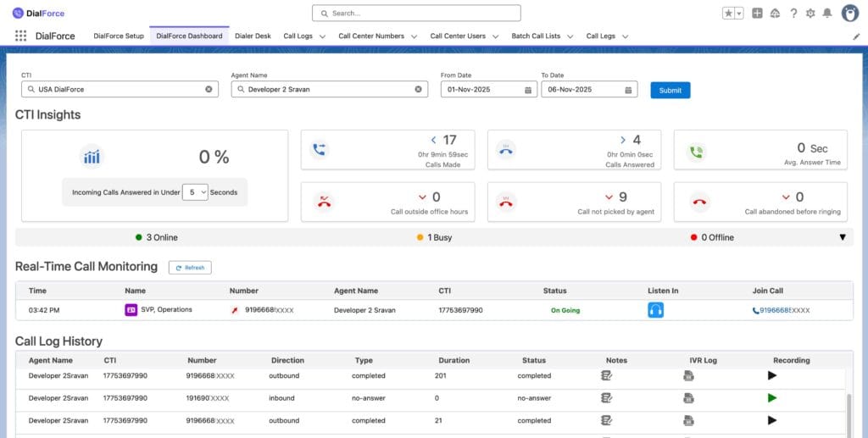Viewport: 868px width, 438px height.
Task: Clear the Developer 2 Sravan agent selection
Action: [418, 89]
